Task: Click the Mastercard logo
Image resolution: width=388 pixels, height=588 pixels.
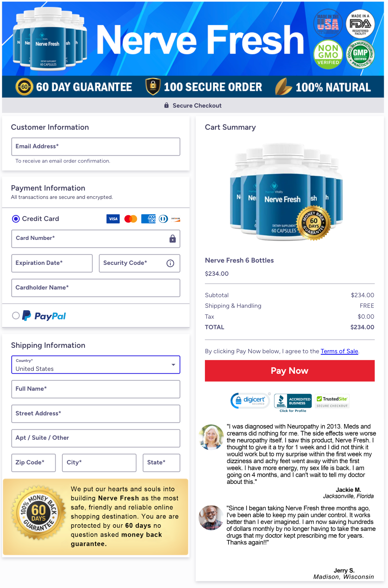Action: click(x=131, y=219)
